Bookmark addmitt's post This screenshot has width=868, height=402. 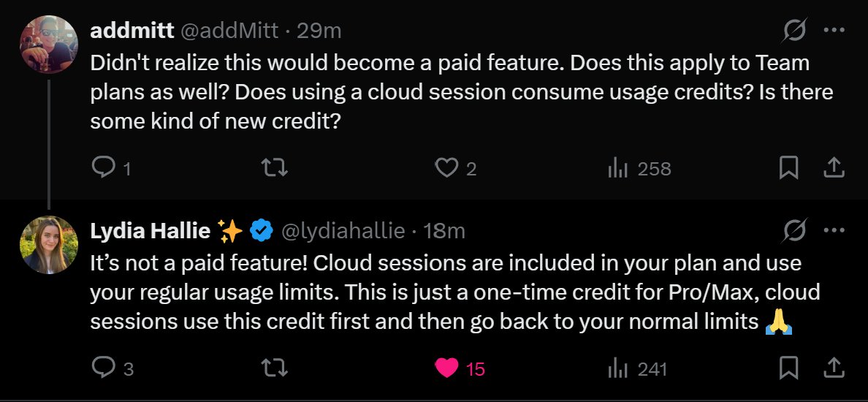pos(788,168)
